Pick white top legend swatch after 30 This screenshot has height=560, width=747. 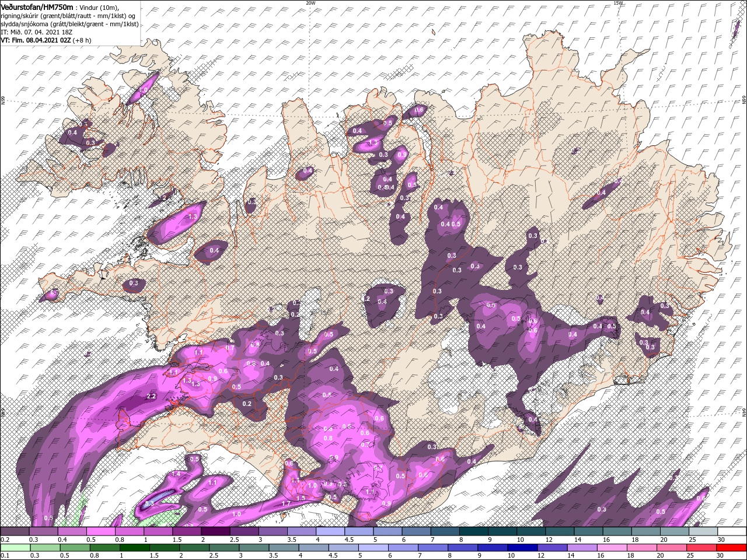tap(732, 531)
